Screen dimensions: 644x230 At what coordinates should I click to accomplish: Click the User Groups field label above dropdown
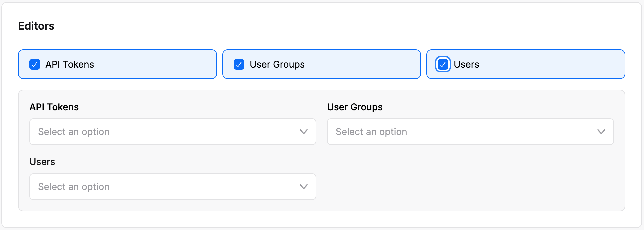pos(355,107)
